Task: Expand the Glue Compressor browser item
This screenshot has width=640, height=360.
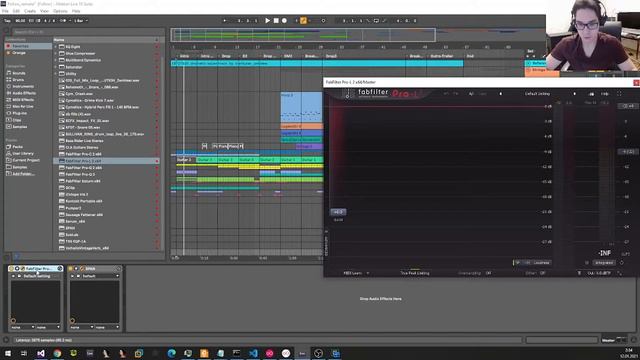Action: click(x=56, y=53)
